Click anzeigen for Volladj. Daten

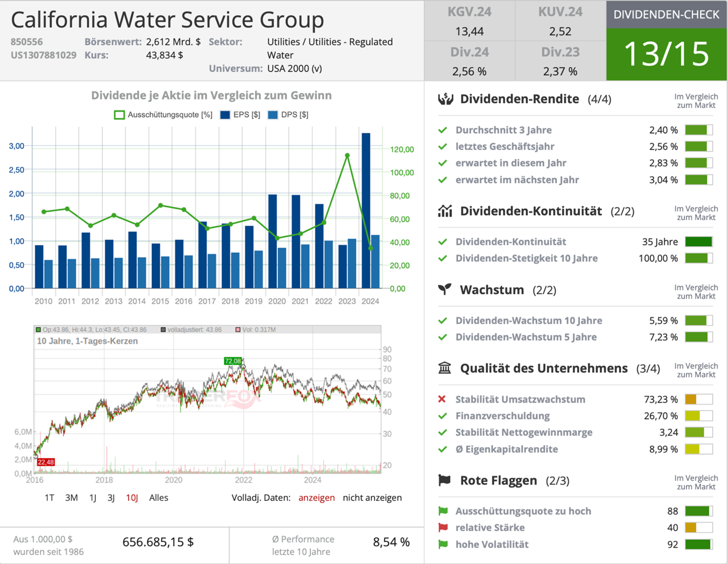316,498
